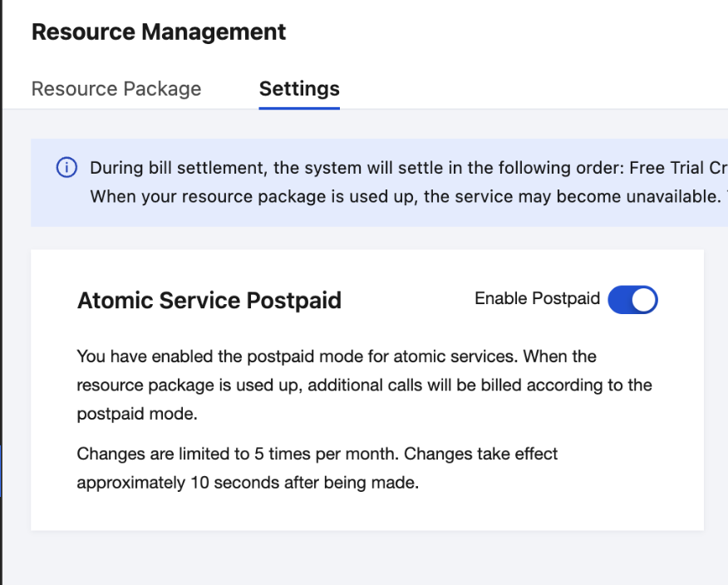
Task: Click the 'service may become unavailable' notice line
Action: pos(399,197)
